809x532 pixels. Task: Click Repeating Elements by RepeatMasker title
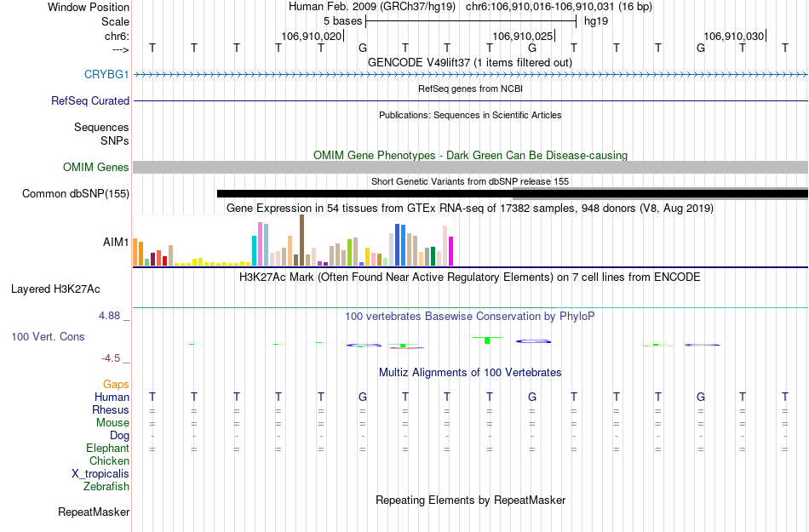470,500
